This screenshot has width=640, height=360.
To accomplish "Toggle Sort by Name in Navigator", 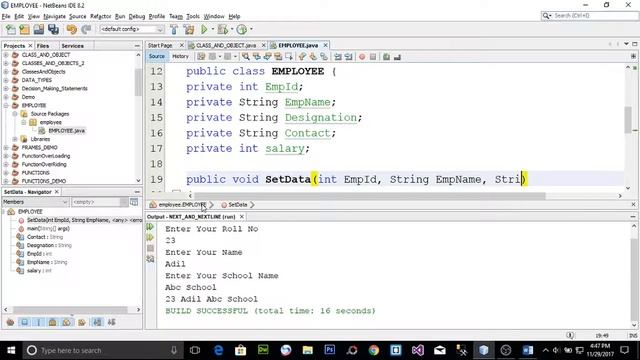I will point(97,322).
